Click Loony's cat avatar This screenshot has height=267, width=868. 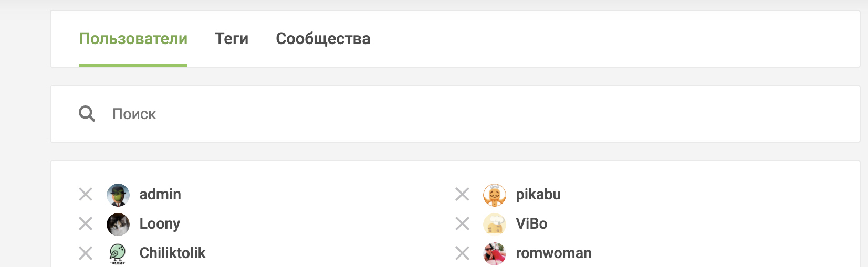coord(118,225)
